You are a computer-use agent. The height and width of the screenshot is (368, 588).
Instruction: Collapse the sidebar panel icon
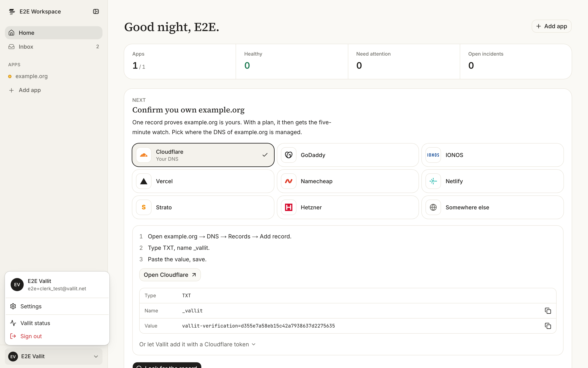96,11
